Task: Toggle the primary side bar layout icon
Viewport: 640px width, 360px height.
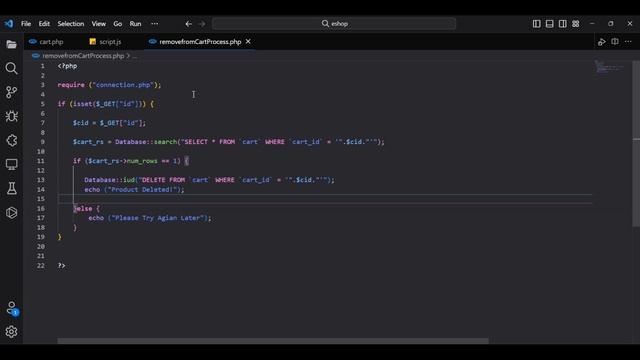Action: [x=536, y=24]
